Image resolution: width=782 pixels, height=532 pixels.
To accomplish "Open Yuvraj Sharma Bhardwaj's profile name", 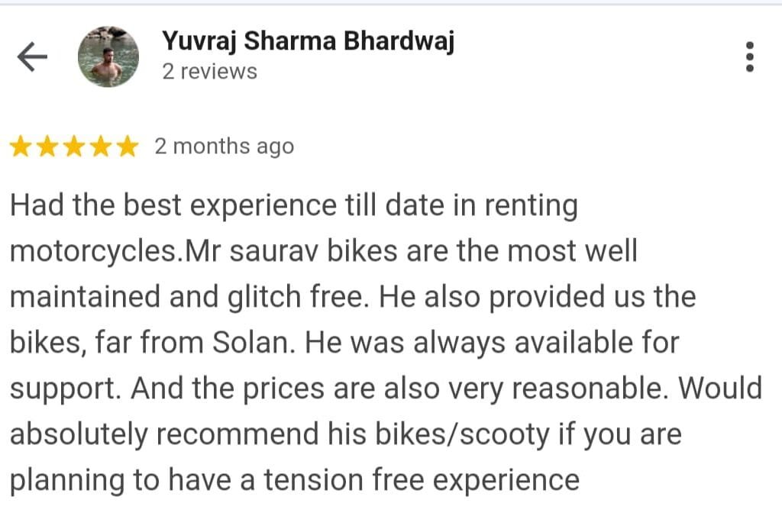I will (x=308, y=41).
